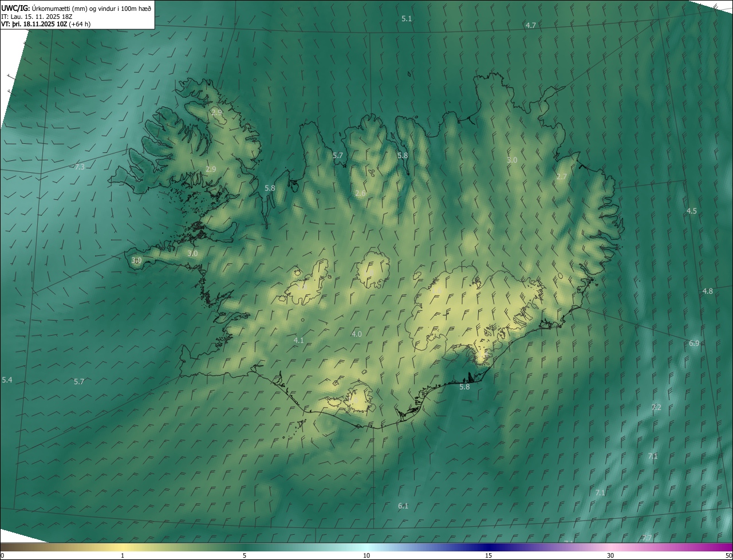Click the 2.7 value on the map

point(561,176)
